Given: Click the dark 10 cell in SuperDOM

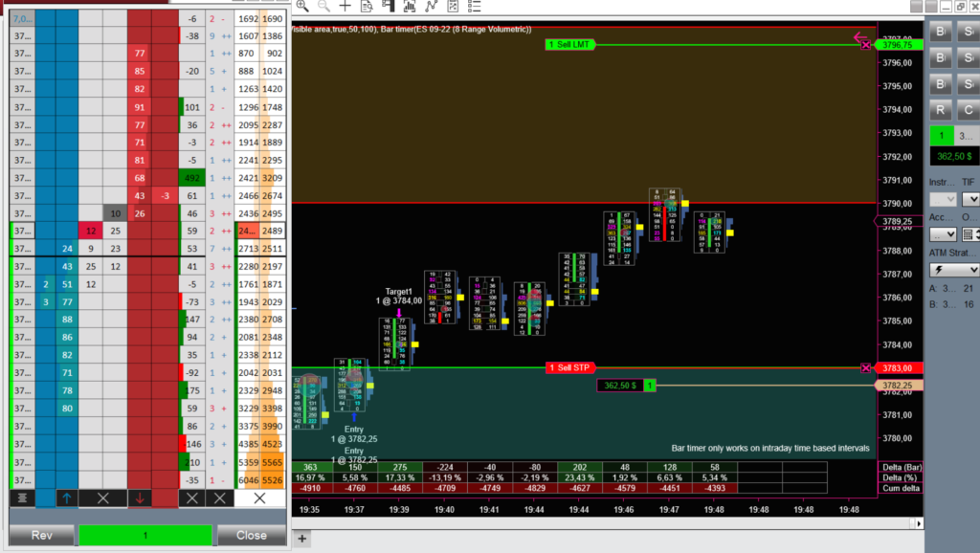Looking at the screenshot, I should click(115, 213).
